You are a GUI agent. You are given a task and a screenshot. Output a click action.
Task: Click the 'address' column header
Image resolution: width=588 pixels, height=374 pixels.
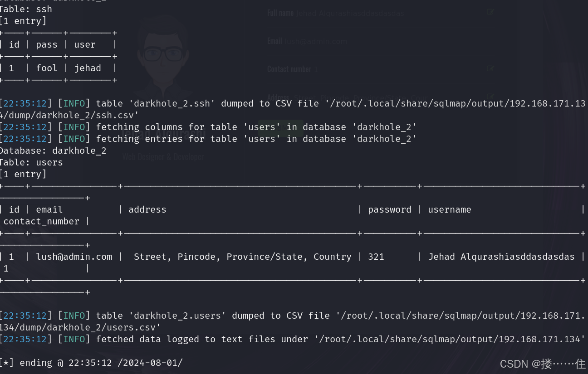[147, 209]
